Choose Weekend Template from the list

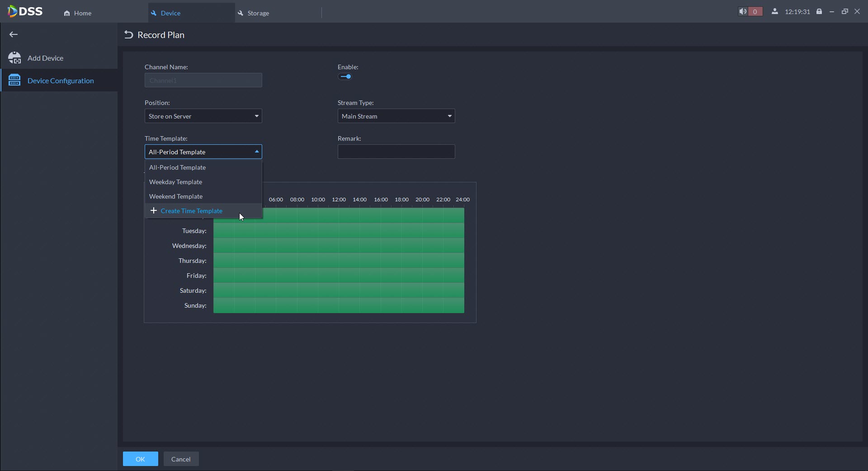click(176, 196)
